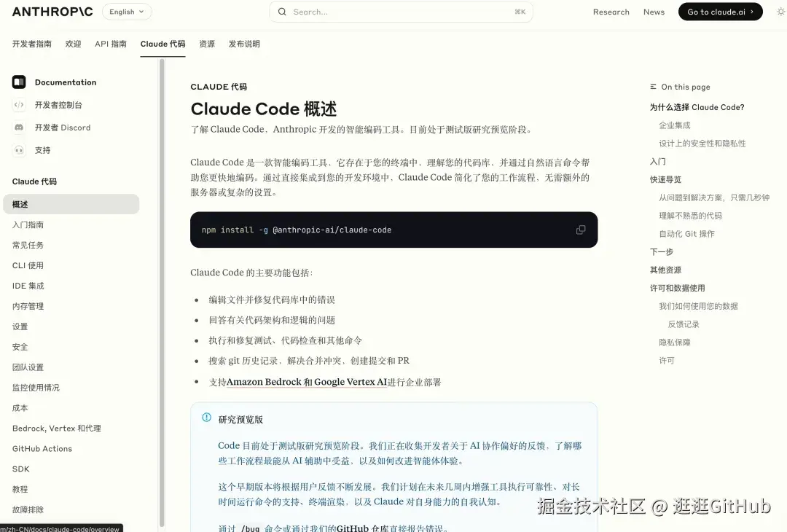The height and width of the screenshot is (532, 787).
Task: Select the Claude 代码 tab
Action: pyautogui.click(x=163, y=44)
